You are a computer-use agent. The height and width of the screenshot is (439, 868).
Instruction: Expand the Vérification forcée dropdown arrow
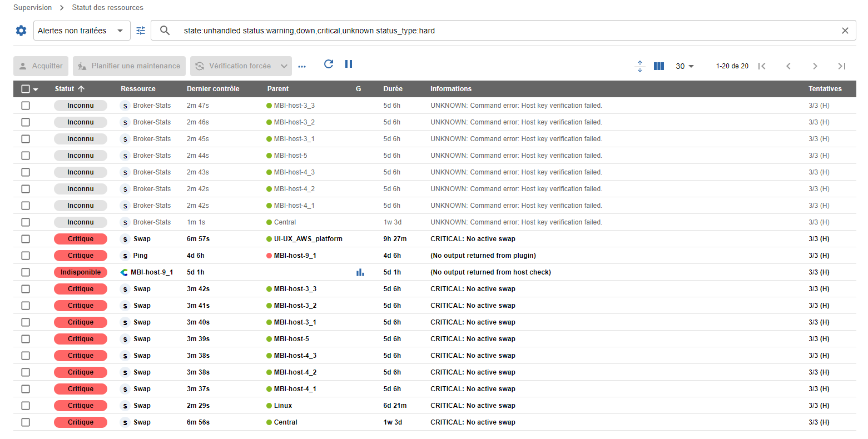tap(284, 66)
